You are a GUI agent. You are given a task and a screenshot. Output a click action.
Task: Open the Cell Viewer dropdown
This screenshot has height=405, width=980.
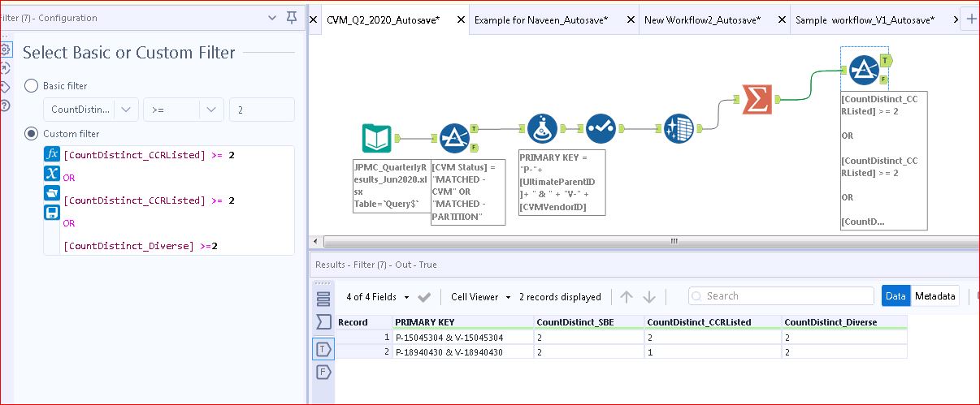tap(481, 297)
